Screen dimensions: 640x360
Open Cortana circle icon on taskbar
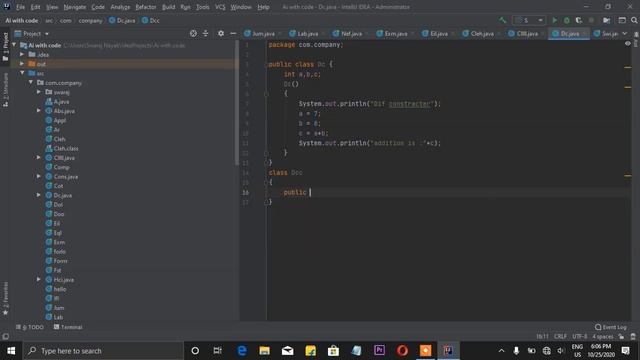point(195,351)
